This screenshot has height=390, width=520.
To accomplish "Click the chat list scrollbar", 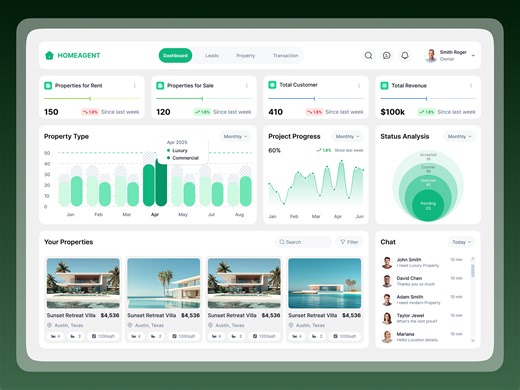I will pyautogui.click(x=473, y=271).
